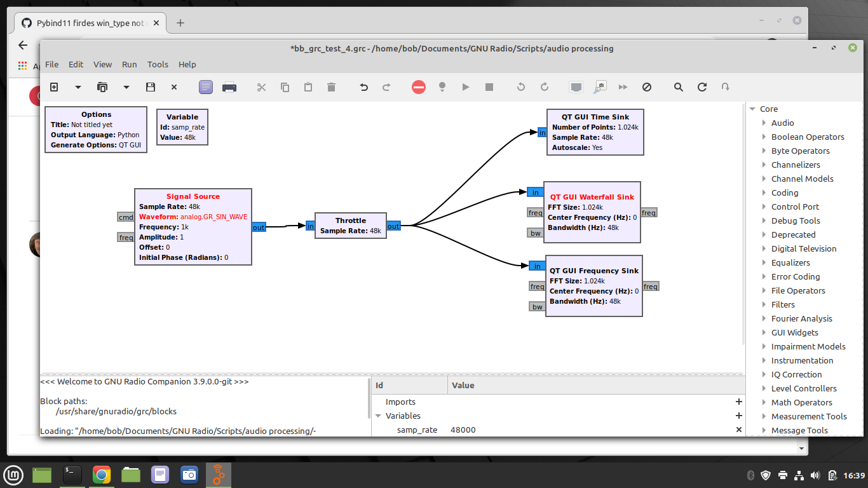
Task: Click the Waterfall Sink bw port
Action: point(536,233)
